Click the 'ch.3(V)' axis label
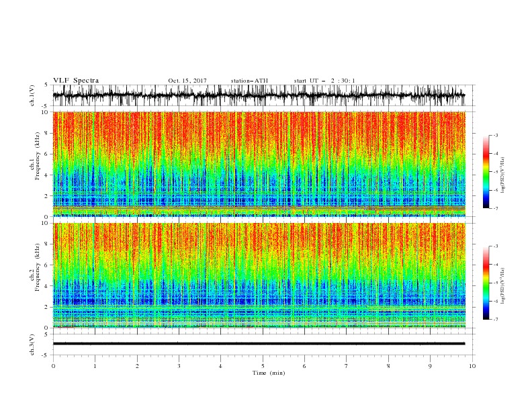The height and width of the screenshot is (411, 532). coord(32,345)
